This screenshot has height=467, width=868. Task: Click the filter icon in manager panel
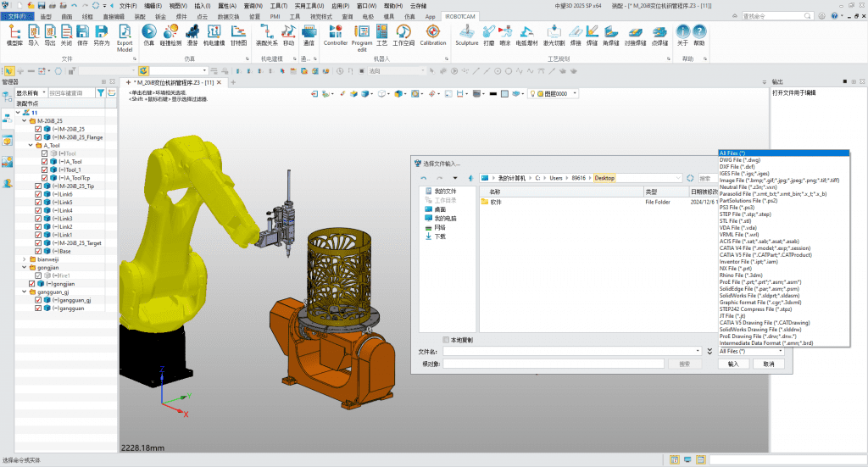(x=100, y=93)
